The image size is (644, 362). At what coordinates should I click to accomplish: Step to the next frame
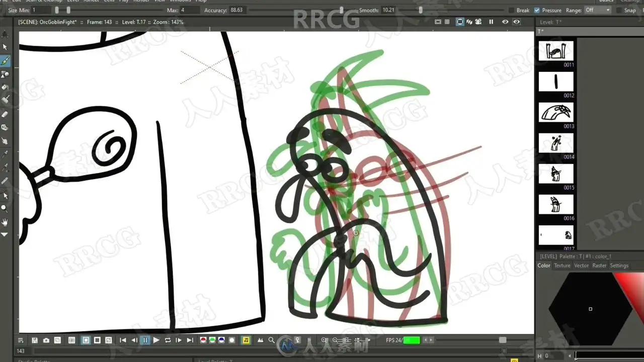coord(179,340)
